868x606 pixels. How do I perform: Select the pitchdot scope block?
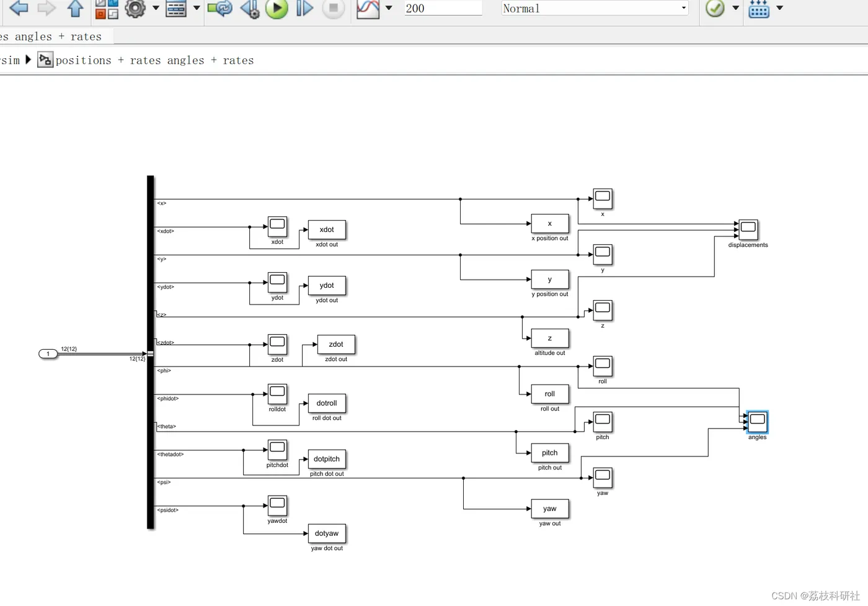tap(277, 450)
